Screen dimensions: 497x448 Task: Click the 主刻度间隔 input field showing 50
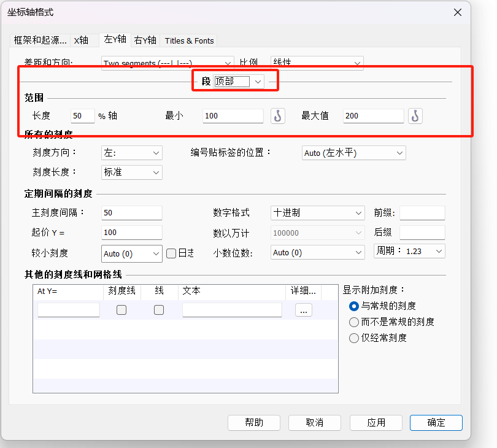131,213
